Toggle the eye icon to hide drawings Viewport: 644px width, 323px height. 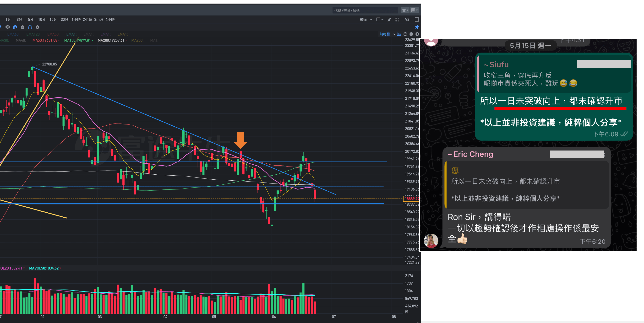click(8, 27)
